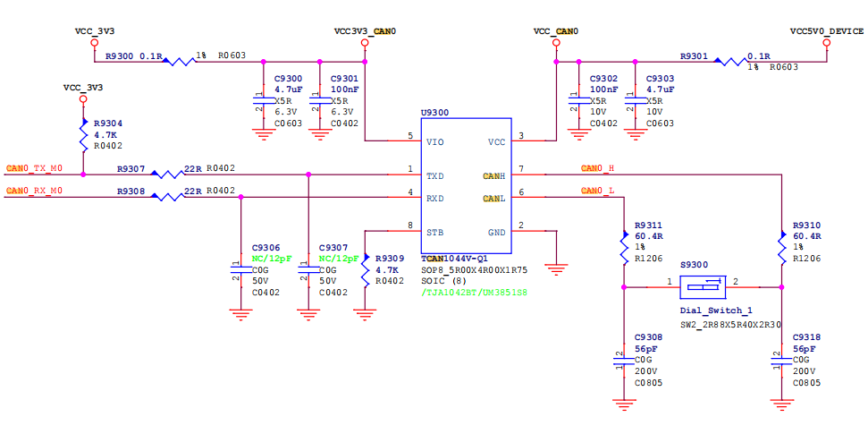Click the 56pF value of C9318
Screen dimensions: 868x434
tap(804, 349)
